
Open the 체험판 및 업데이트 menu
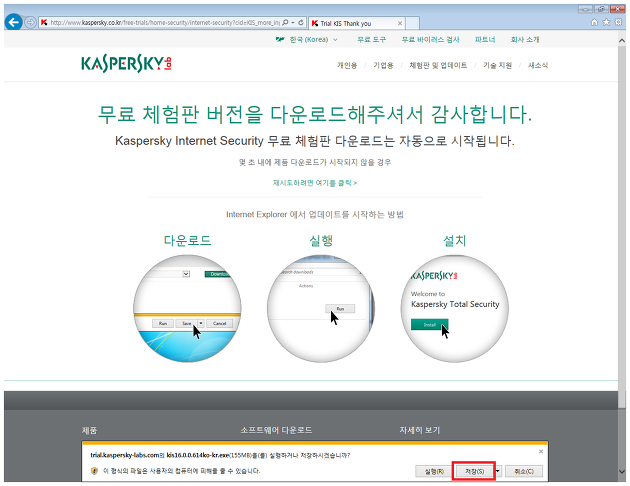click(x=438, y=65)
